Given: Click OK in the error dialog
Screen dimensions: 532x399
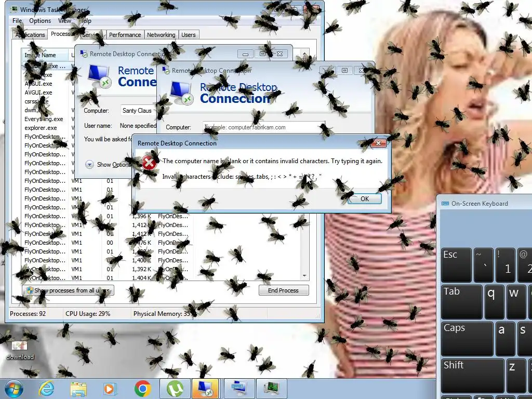Looking at the screenshot, I should pyautogui.click(x=364, y=199).
